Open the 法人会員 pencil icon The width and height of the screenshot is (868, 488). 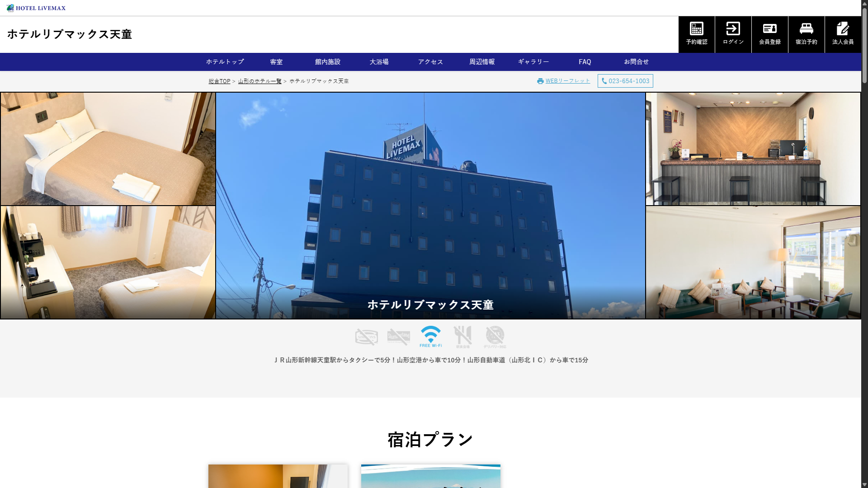tap(843, 29)
